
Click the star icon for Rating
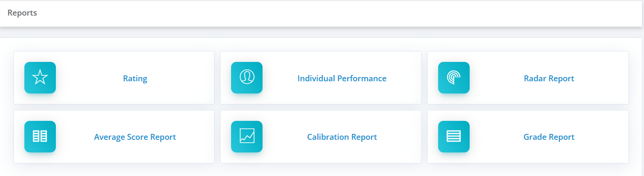point(40,77)
